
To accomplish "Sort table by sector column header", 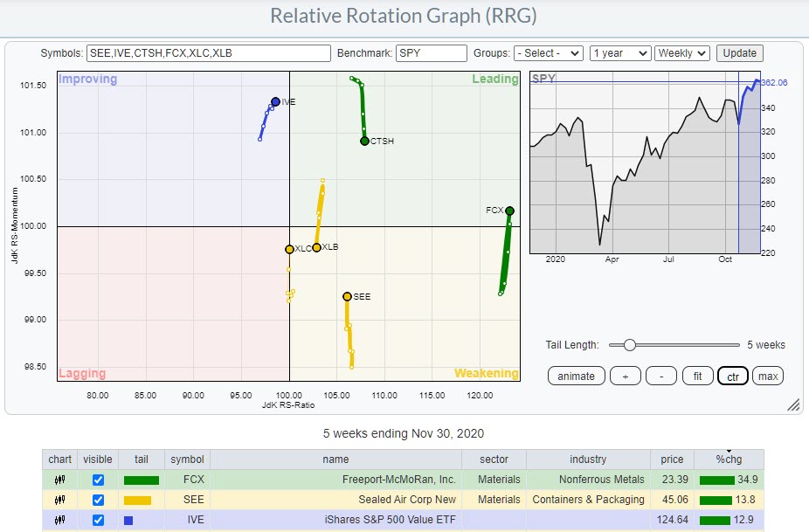I will [x=501, y=459].
